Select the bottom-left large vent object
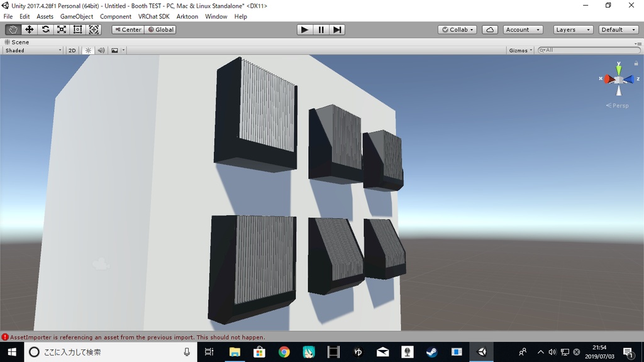Screen dimensions: 644x362 (x=252, y=269)
